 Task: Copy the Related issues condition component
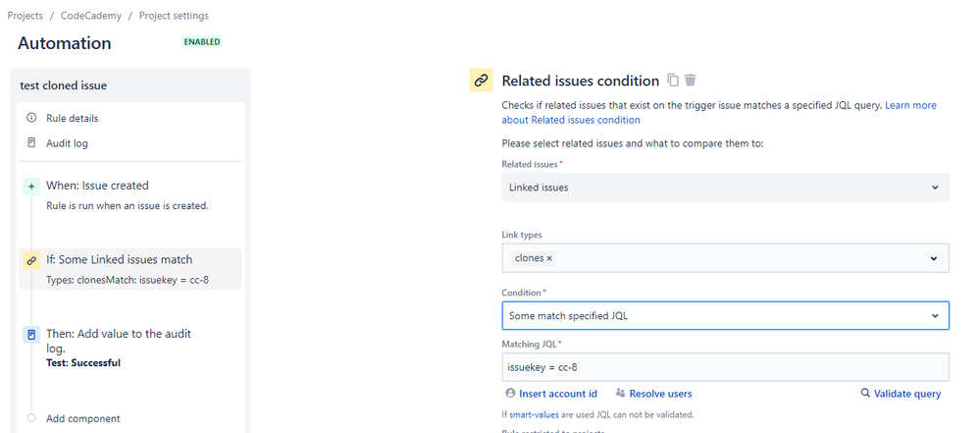point(673,81)
